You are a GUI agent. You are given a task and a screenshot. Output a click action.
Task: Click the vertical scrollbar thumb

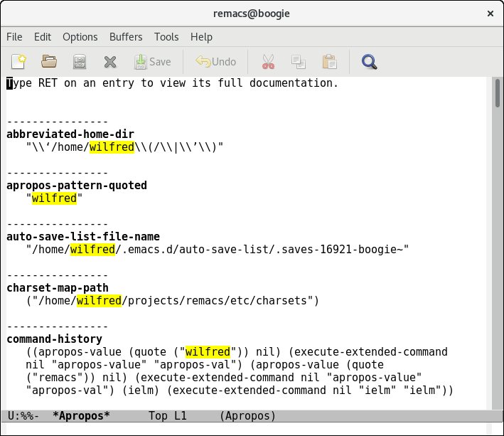coord(497,92)
